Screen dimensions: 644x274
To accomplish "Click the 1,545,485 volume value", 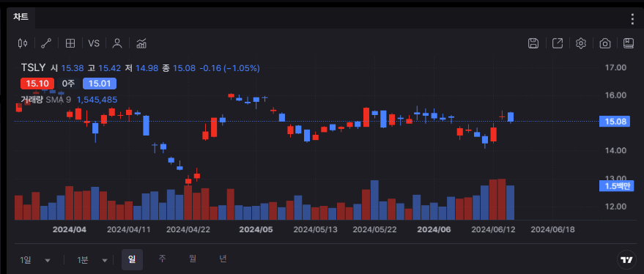I will [97, 100].
